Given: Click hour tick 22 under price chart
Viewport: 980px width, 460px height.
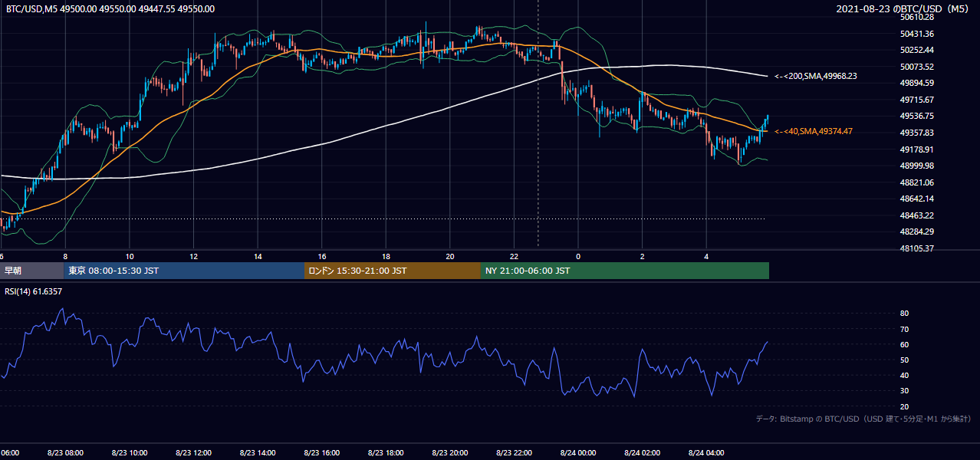Looking at the screenshot, I should (x=514, y=256).
